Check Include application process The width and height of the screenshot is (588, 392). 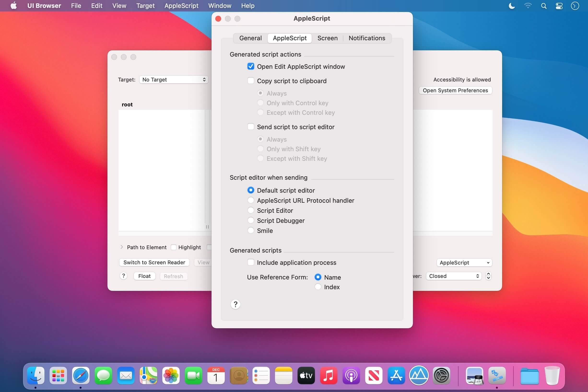(x=250, y=262)
